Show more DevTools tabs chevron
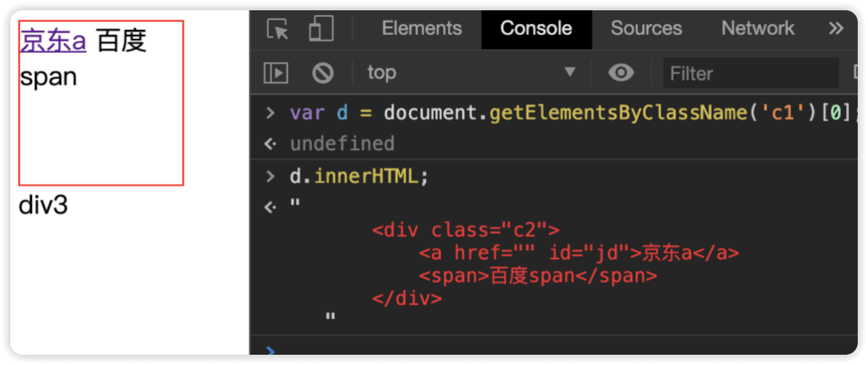 point(836,29)
